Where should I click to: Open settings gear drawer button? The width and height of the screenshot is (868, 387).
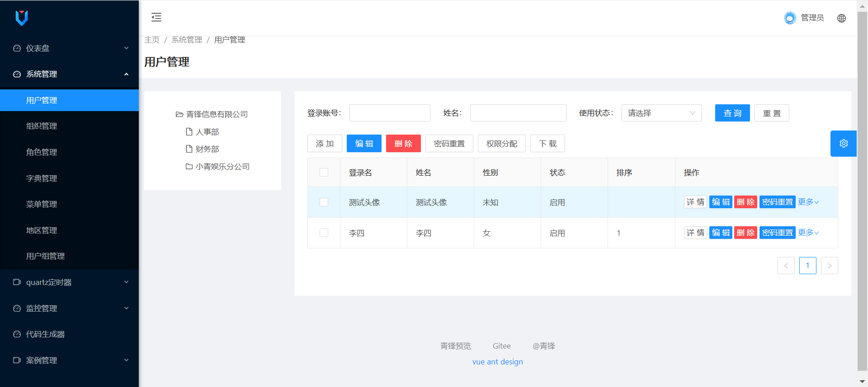(x=844, y=144)
